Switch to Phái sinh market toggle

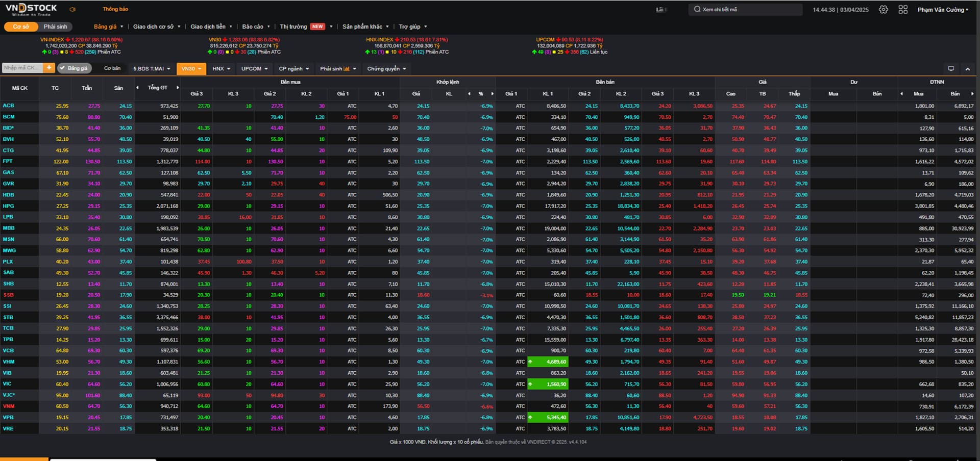click(x=55, y=27)
